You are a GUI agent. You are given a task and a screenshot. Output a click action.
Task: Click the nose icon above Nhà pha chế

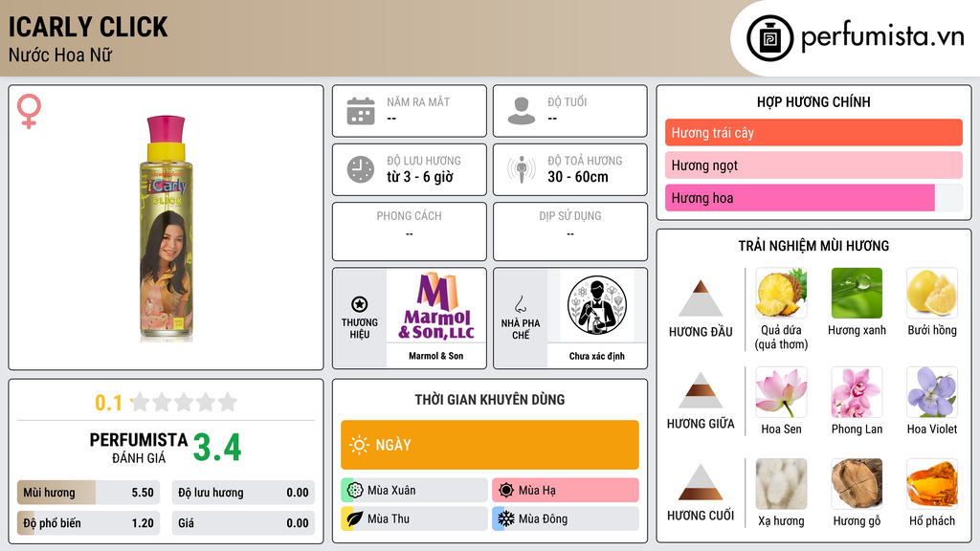tap(520, 304)
